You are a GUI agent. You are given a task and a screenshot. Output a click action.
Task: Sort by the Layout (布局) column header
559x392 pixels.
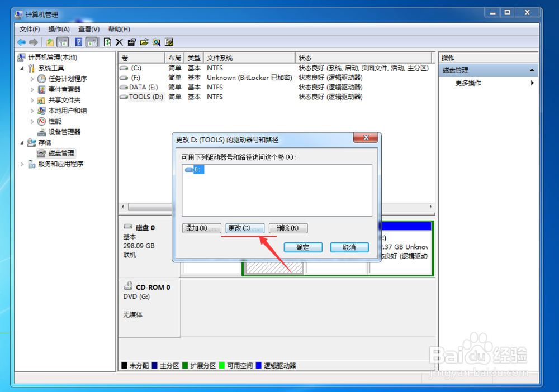tap(174, 58)
